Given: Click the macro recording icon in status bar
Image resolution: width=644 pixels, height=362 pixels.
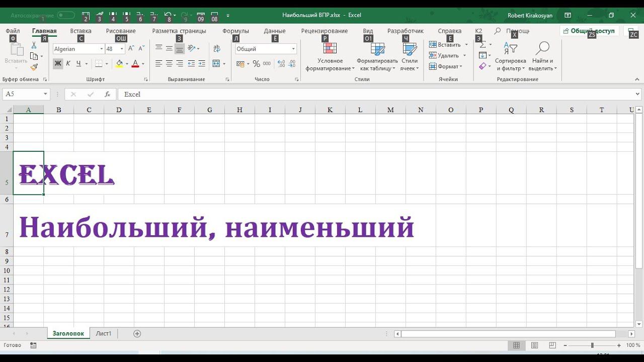Looking at the screenshot, I should point(33,345).
